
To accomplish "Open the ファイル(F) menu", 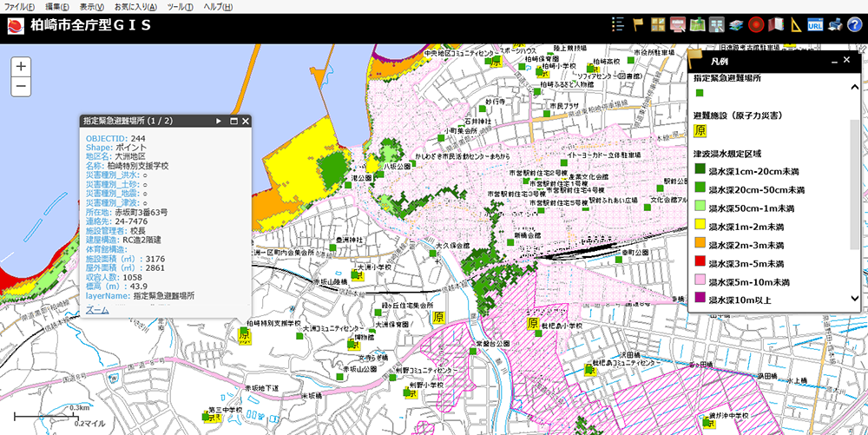I will (x=20, y=6).
